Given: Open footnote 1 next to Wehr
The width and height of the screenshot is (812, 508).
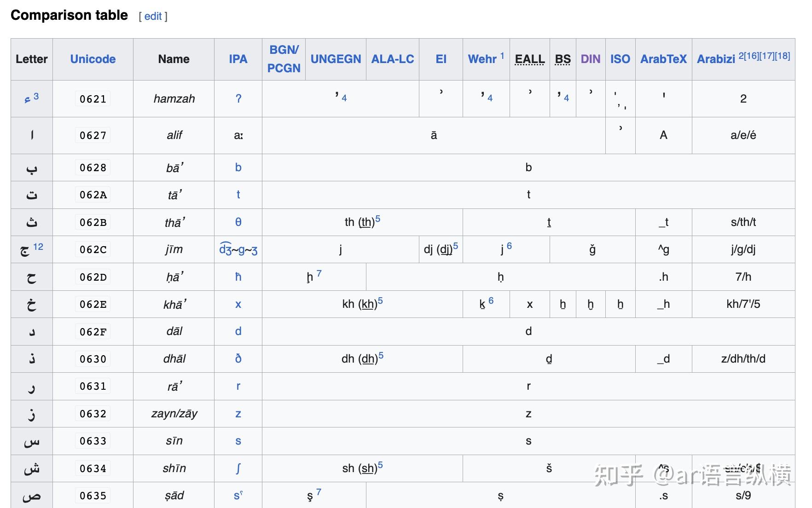Looking at the screenshot, I should tap(502, 55).
